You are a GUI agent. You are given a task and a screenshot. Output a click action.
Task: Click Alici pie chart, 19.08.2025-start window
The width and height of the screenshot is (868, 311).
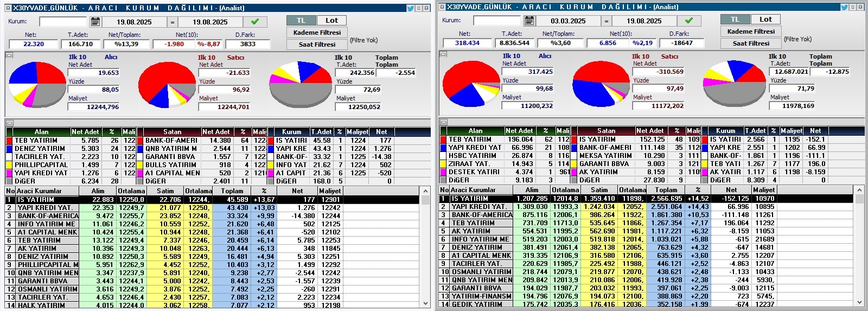37,84
